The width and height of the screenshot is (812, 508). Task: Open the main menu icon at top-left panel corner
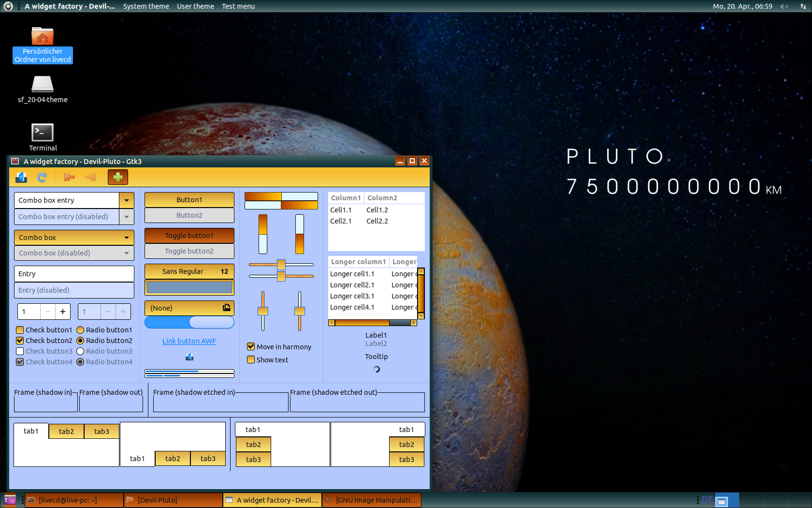[8, 6]
